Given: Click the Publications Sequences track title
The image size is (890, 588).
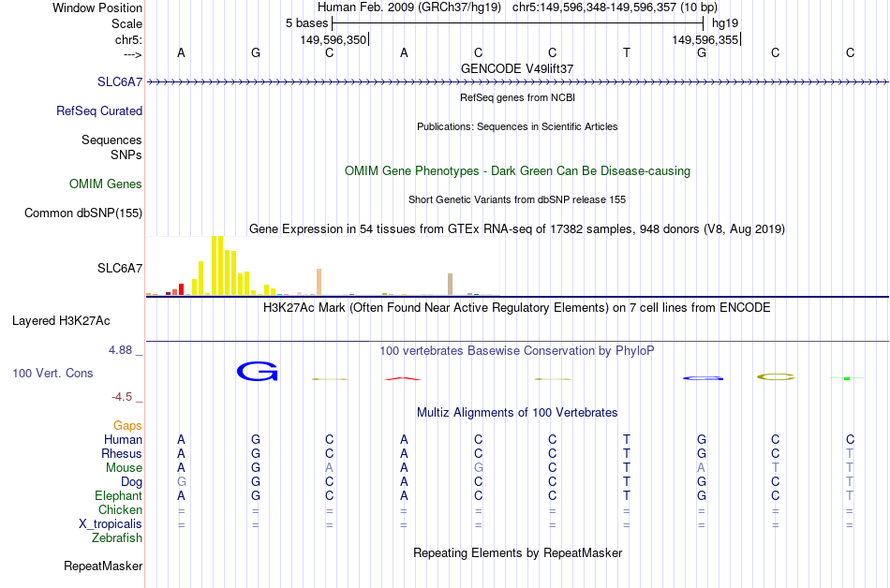Looking at the screenshot, I should click(517, 126).
